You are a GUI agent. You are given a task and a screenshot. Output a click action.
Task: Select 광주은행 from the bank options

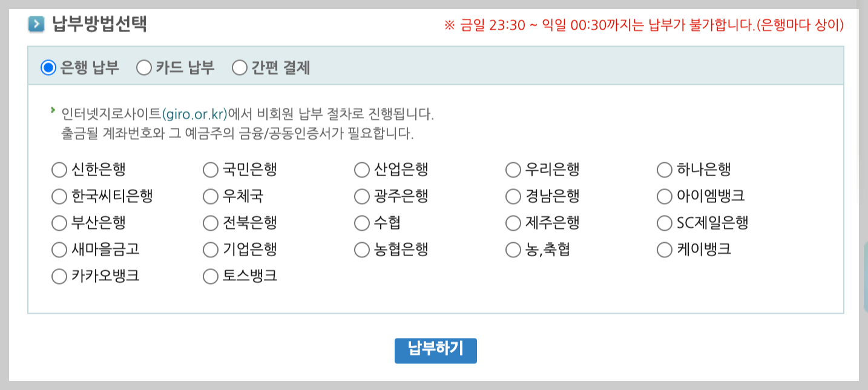click(x=361, y=196)
